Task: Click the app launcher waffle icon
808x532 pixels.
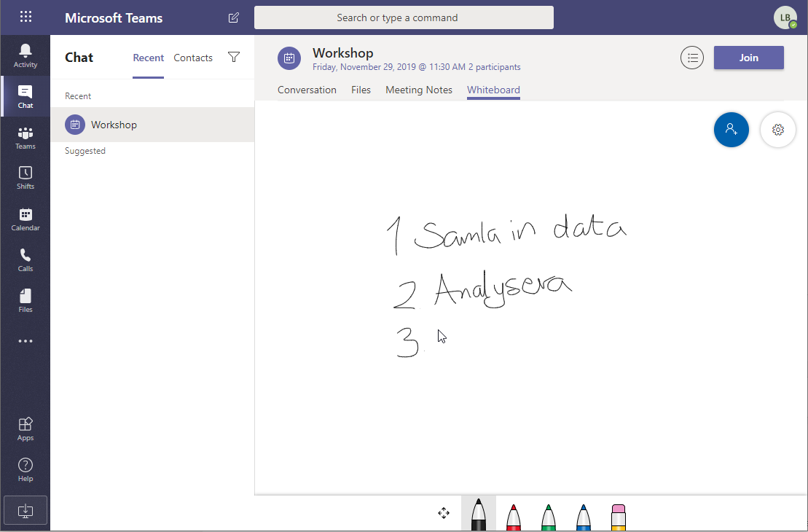Action: [x=26, y=17]
